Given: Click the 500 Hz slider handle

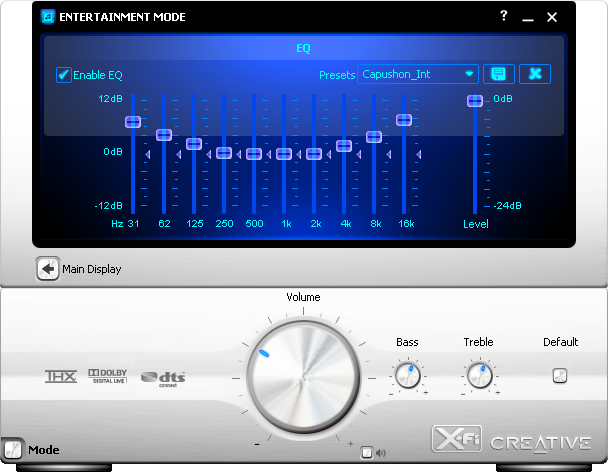Looking at the screenshot, I should 254,154.
